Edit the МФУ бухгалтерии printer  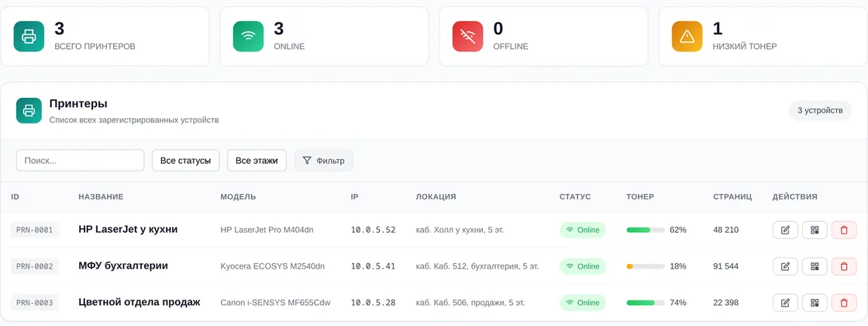pos(785,267)
